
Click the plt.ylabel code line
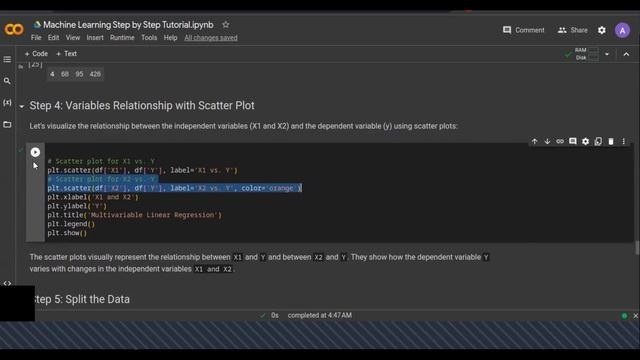coord(77,206)
